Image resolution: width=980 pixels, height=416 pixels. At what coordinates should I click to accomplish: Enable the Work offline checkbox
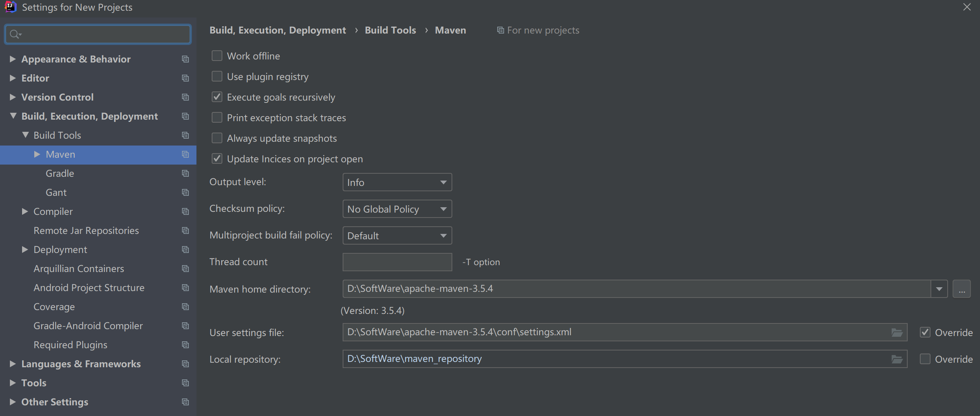point(217,56)
